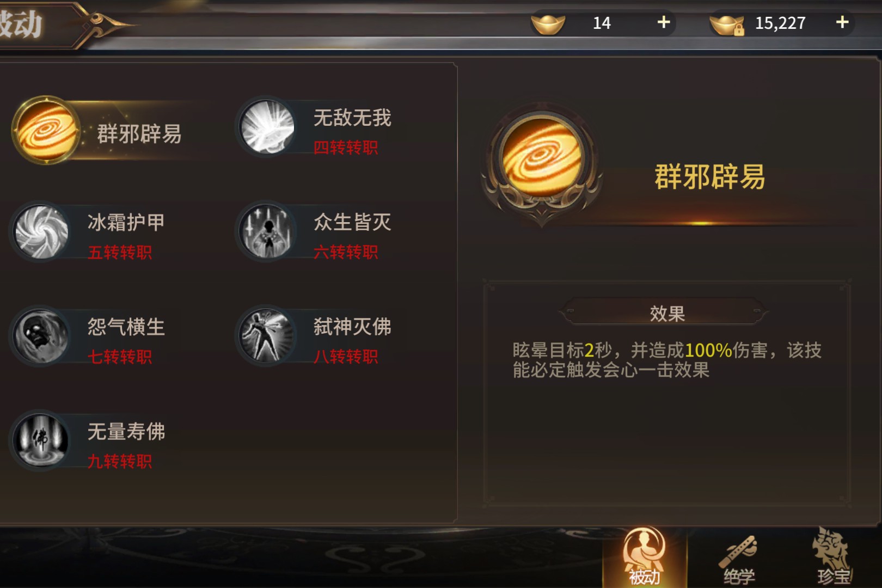Add bound ingots with plus next to 15,227
Image resolution: width=882 pixels, height=588 pixels.
click(x=842, y=22)
